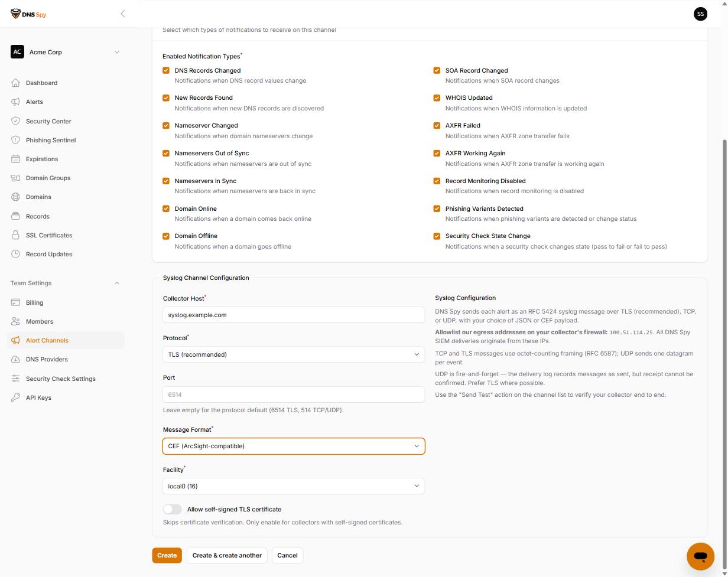Uncheck AXFR Failed notification
This screenshot has width=728, height=577.
click(437, 125)
